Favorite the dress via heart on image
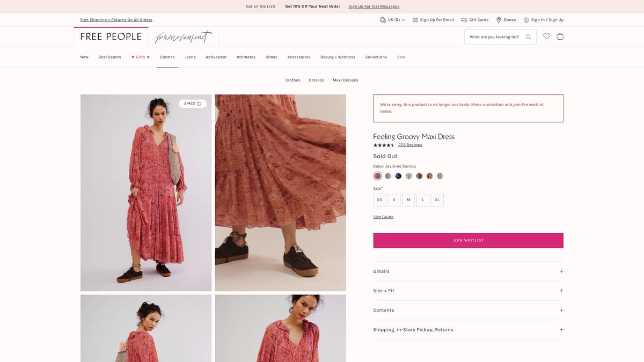644x362 pixels. pos(199,104)
